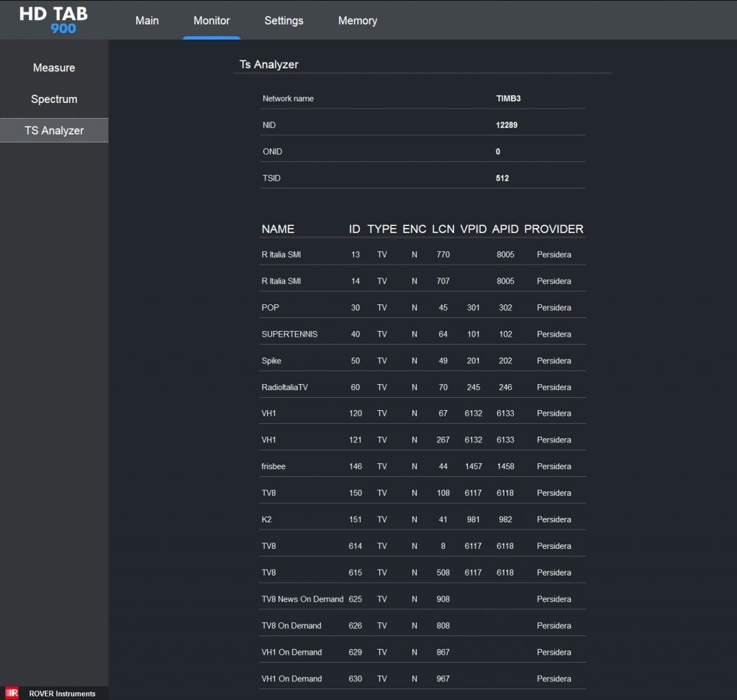Click the PROVIDER column header
Viewport: 737px width, 700px height.
(553, 229)
